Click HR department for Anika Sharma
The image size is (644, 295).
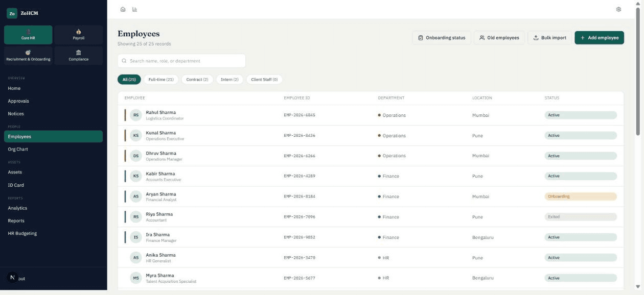383,258
